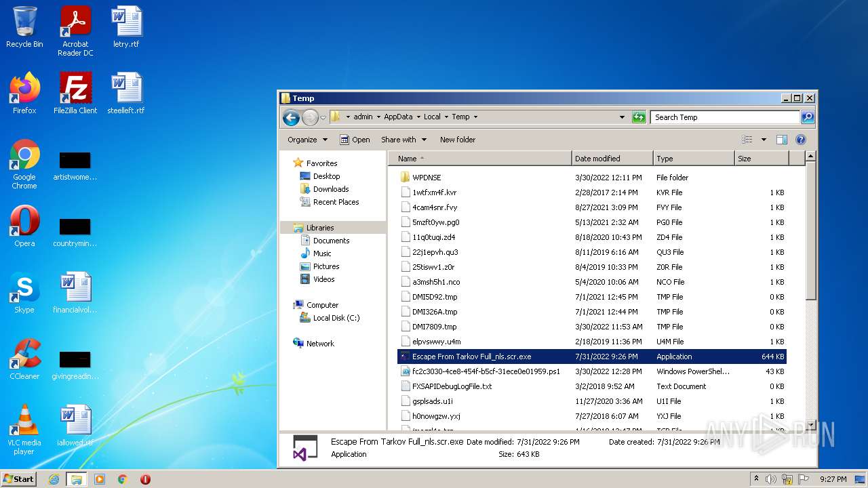Change your view icon in toolbar
This screenshot has width=868, height=488.
coord(747,140)
